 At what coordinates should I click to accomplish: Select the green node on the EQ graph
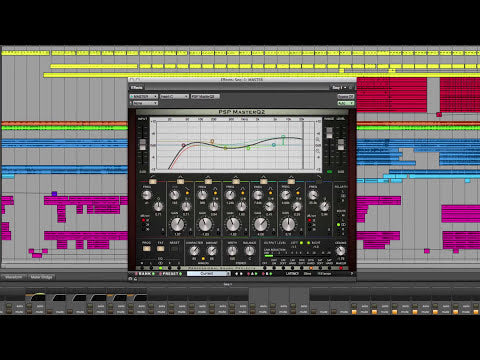(248, 148)
